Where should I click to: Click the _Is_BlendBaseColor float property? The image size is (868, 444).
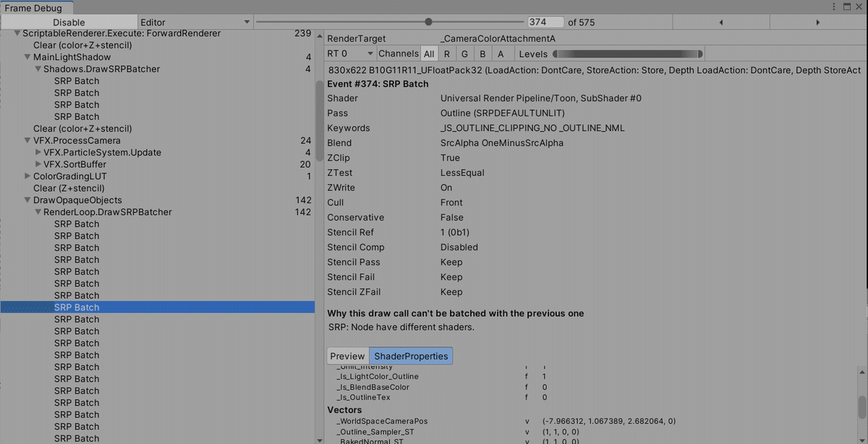point(373,387)
